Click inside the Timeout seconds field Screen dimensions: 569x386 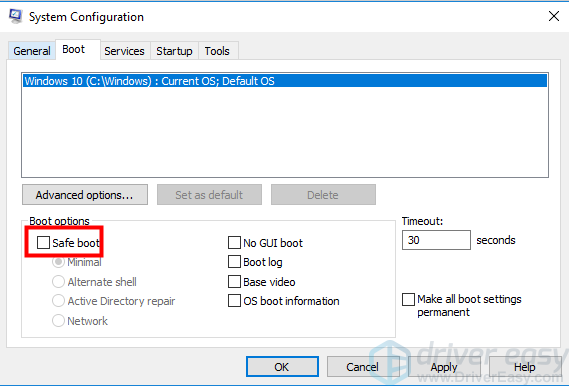[x=436, y=240]
